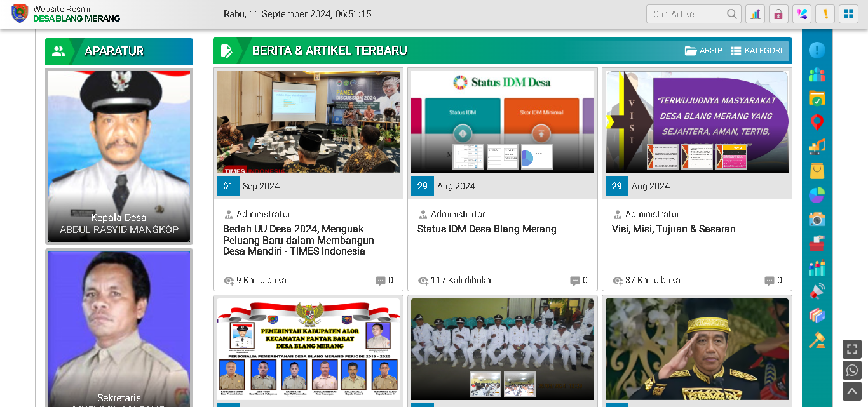Click the white-uniformed officials group photo
The width and height of the screenshot is (868, 407).
[x=503, y=349]
